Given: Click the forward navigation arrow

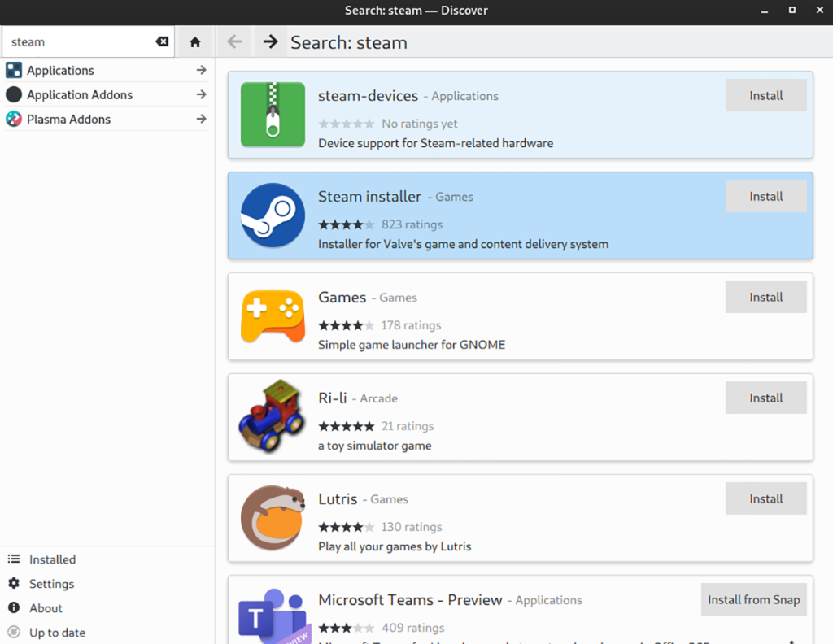Looking at the screenshot, I should (x=269, y=41).
